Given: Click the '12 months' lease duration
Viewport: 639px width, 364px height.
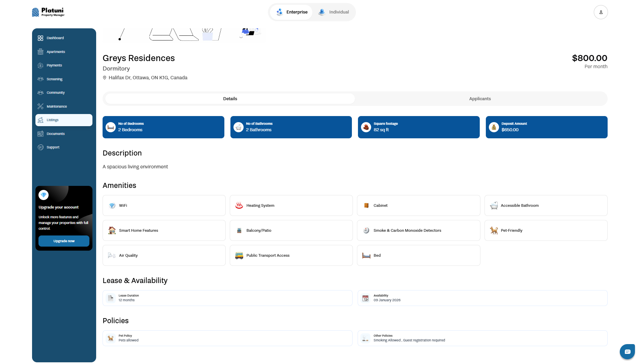Looking at the screenshot, I should (127, 300).
